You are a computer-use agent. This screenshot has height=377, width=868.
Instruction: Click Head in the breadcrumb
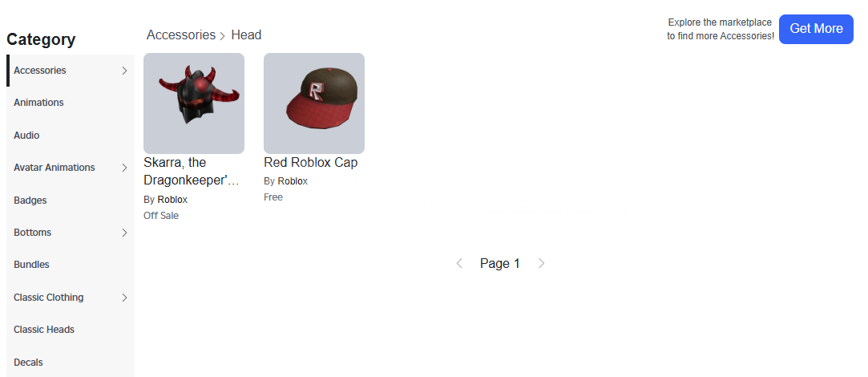pyautogui.click(x=246, y=35)
